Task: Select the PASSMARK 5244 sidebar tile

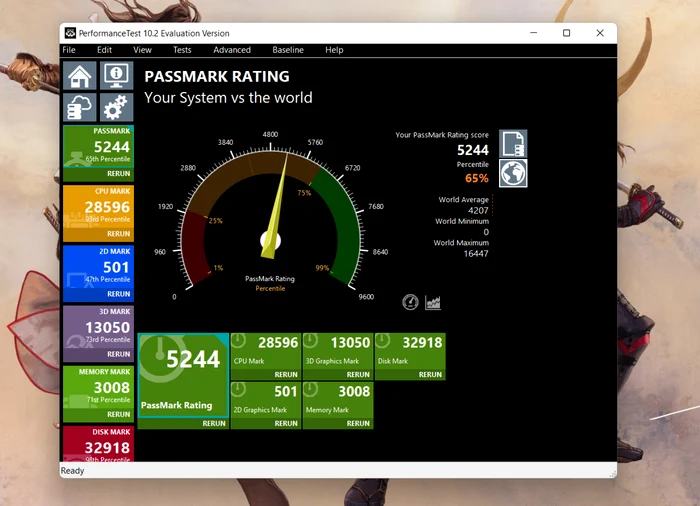Action: pos(98,146)
